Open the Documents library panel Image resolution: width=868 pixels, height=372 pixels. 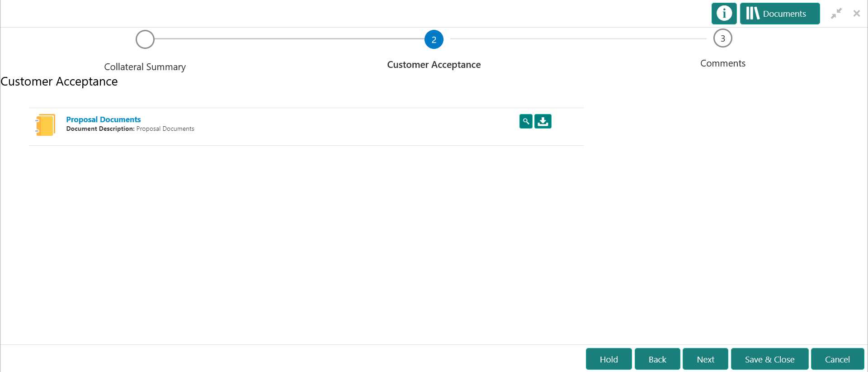(x=780, y=14)
